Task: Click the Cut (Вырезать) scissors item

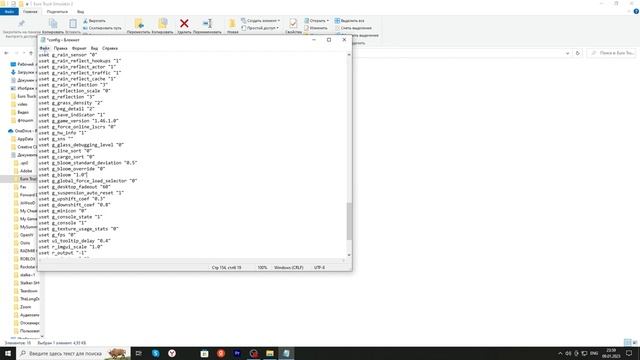Action: click(x=94, y=20)
